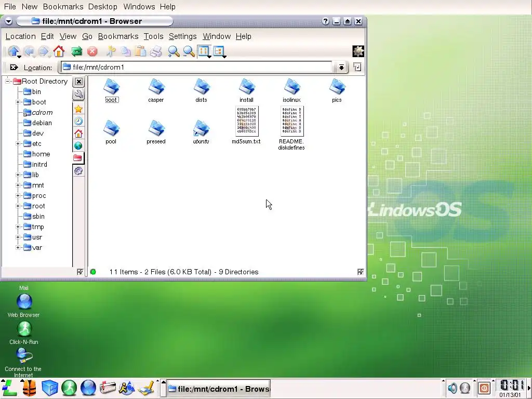Viewport: 532px width, 399px height.
Task: Click the Up directory arrow toolbar icon
Action: (14, 51)
